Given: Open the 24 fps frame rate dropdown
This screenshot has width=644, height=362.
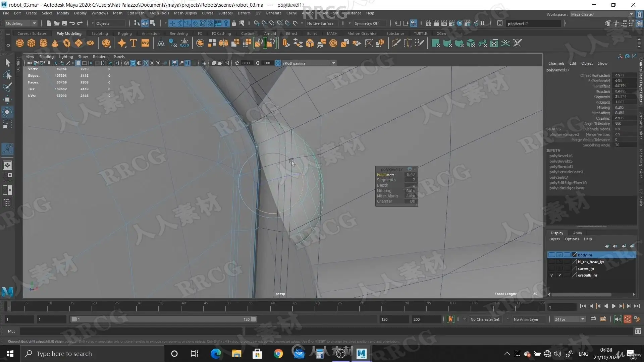Looking at the screenshot, I should tap(583, 319).
